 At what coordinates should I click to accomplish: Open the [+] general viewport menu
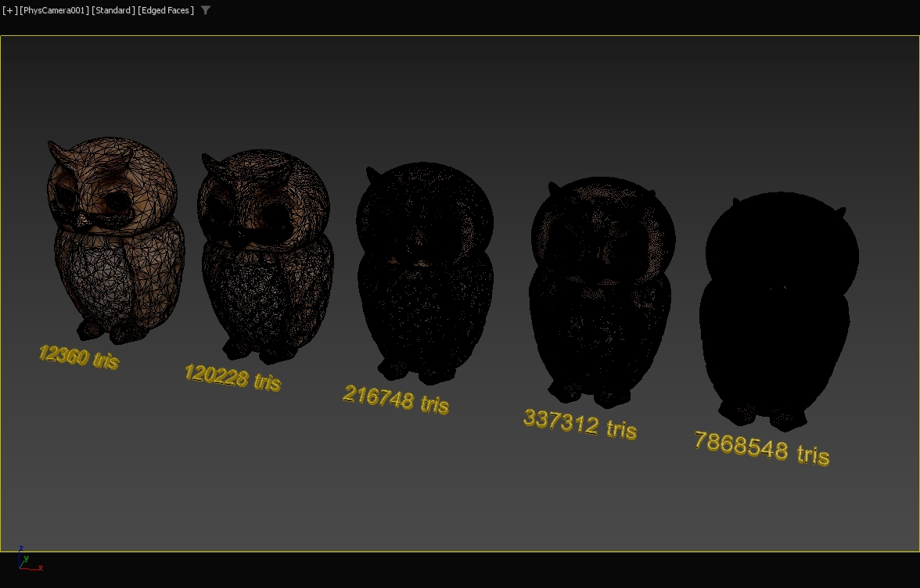pyautogui.click(x=9, y=10)
